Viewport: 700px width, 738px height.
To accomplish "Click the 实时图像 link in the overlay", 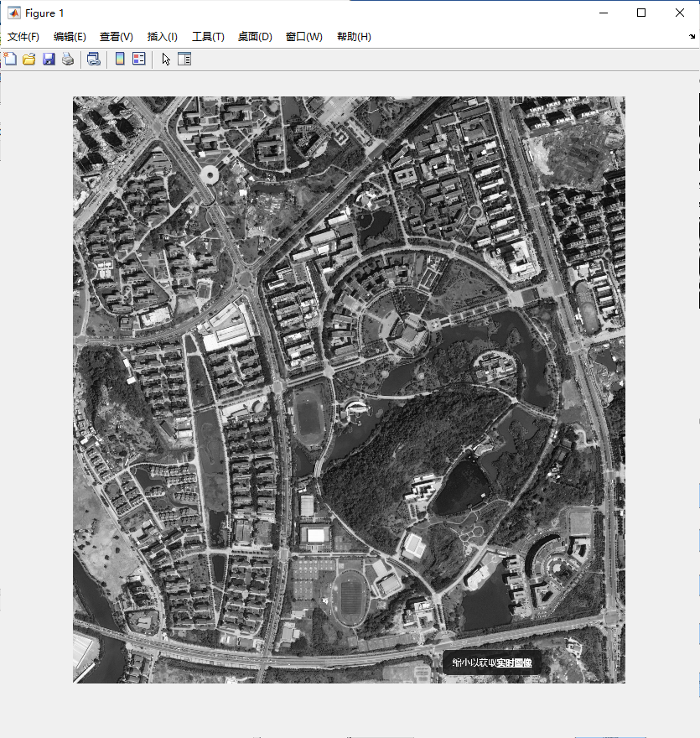I will click(514, 663).
